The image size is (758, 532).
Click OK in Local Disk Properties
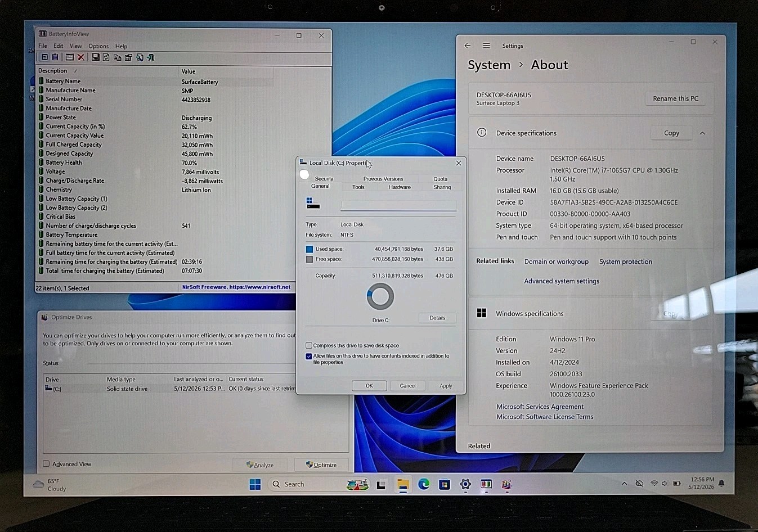369,386
